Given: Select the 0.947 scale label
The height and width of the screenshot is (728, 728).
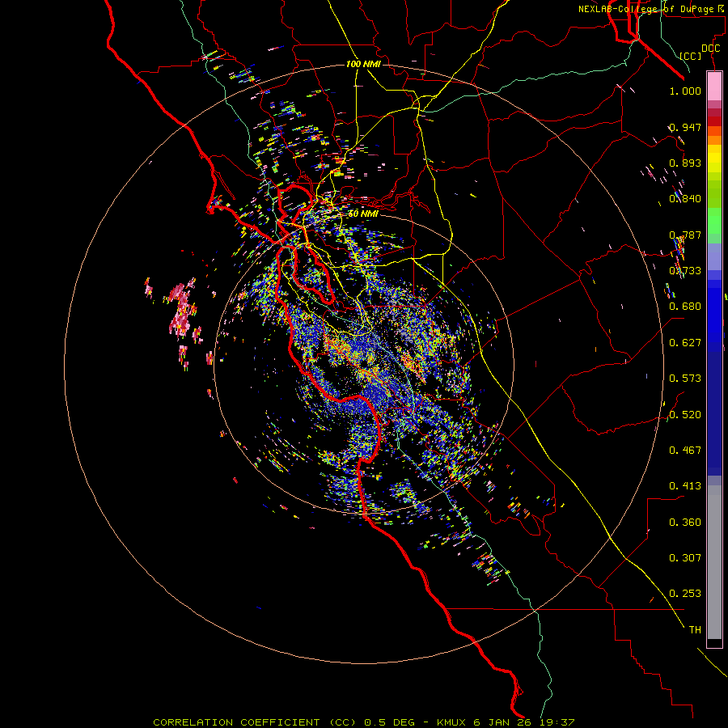Looking at the screenshot, I should [x=685, y=127].
